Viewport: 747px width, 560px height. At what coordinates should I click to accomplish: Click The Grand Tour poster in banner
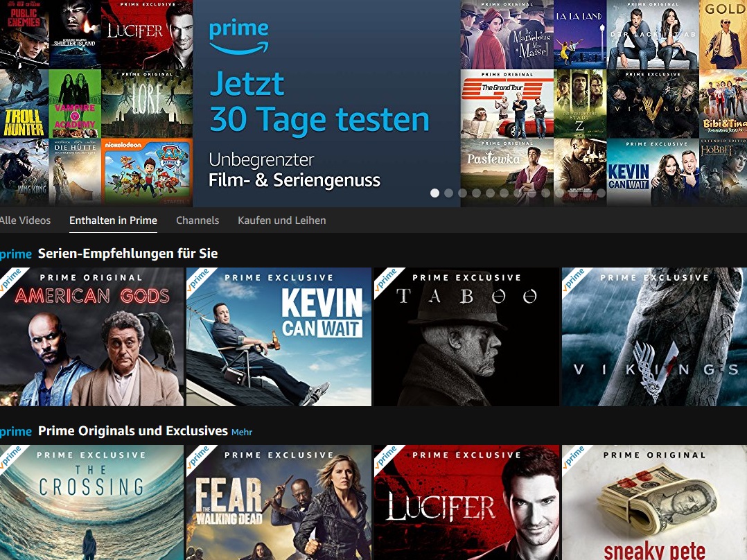[x=507, y=104]
